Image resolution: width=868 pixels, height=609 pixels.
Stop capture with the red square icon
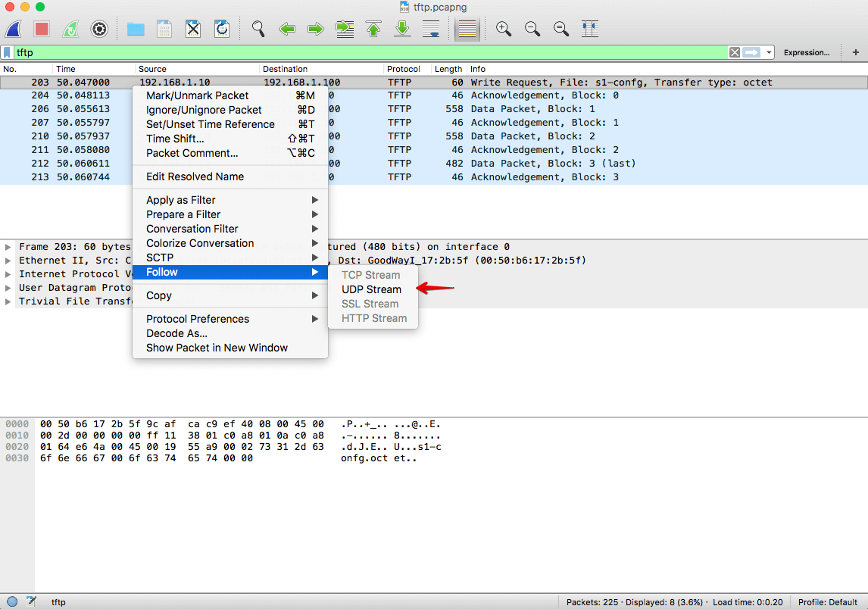click(42, 29)
